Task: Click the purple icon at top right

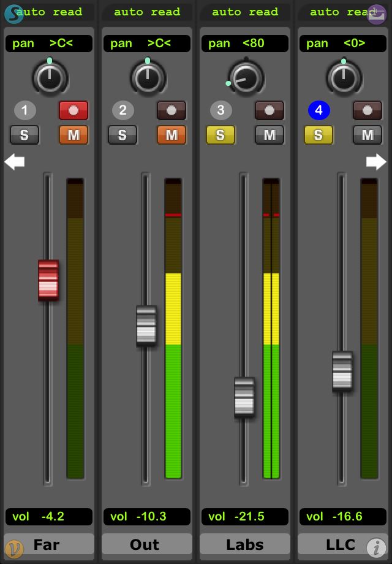Action: tap(376, 14)
